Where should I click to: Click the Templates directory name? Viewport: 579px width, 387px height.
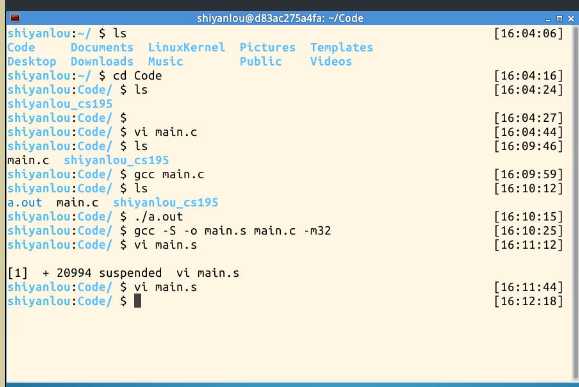[342, 47]
